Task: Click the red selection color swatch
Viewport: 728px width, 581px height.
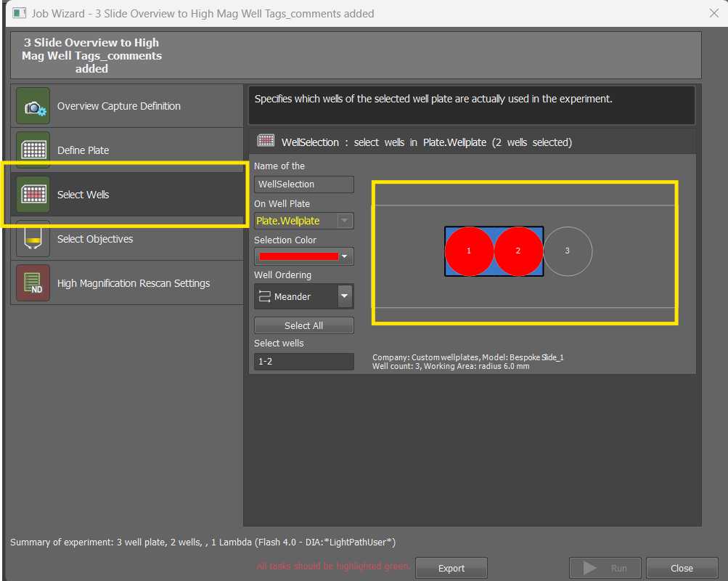Action: pyautogui.click(x=298, y=256)
